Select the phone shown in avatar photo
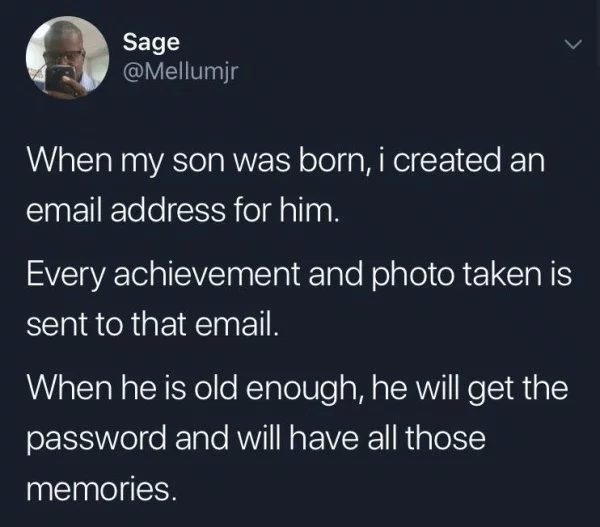 tap(59, 78)
